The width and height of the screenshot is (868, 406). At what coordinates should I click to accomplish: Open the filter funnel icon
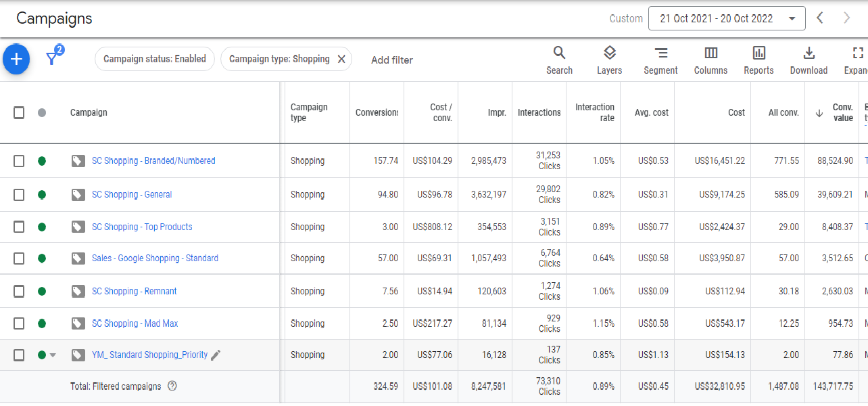click(52, 59)
